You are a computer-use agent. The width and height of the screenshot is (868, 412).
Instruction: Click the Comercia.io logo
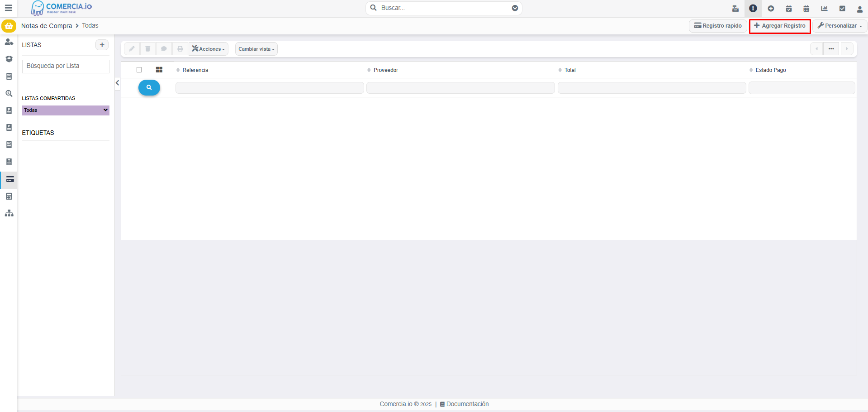pos(61,8)
